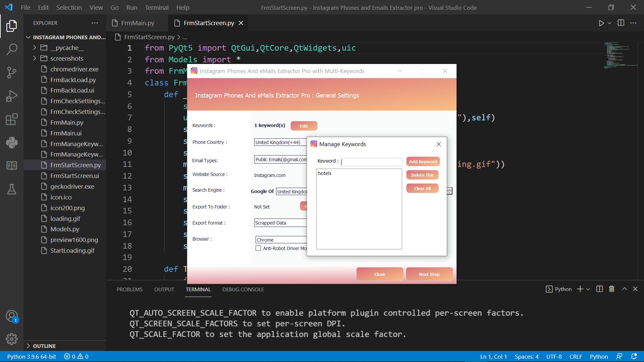
Task: Show errors and warnings count in status bar
Action: pyautogui.click(x=76, y=357)
